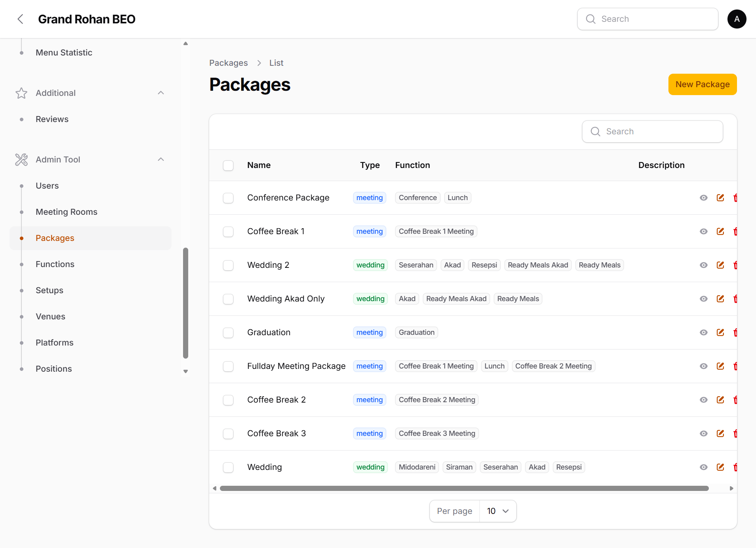
Task: Check the Coffee Break 3 checkbox
Action: coord(228,433)
